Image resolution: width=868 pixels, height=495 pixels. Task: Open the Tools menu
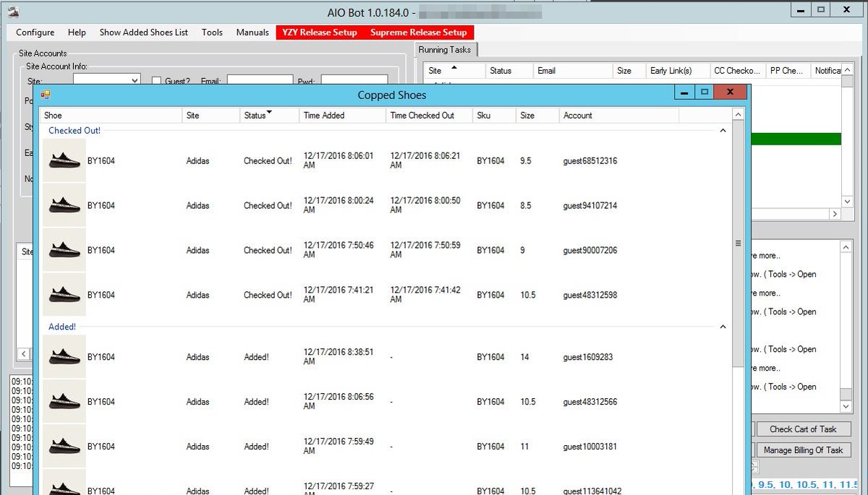click(x=212, y=32)
